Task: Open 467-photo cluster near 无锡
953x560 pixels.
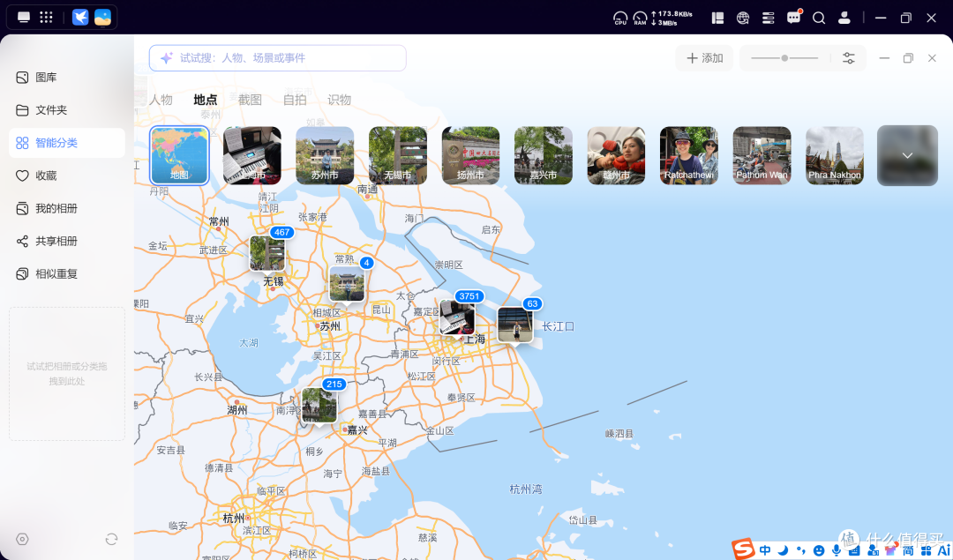Action: pos(267,253)
